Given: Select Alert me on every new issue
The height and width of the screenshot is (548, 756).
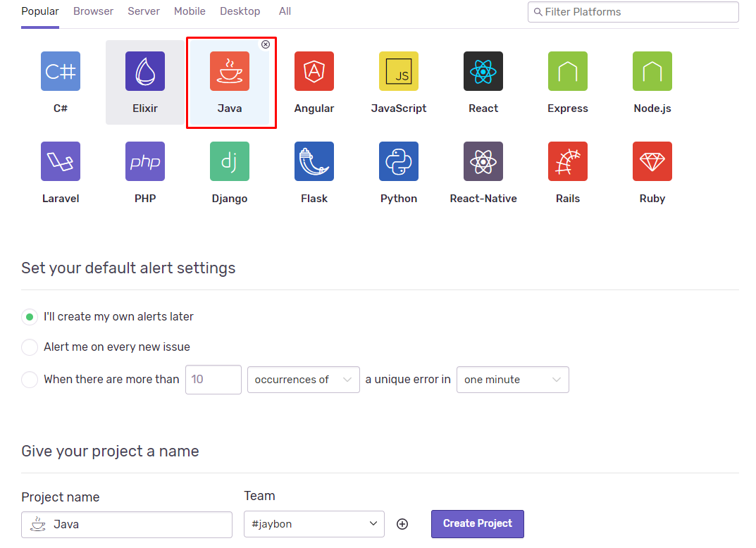Looking at the screenshot, I should [30, 347].
